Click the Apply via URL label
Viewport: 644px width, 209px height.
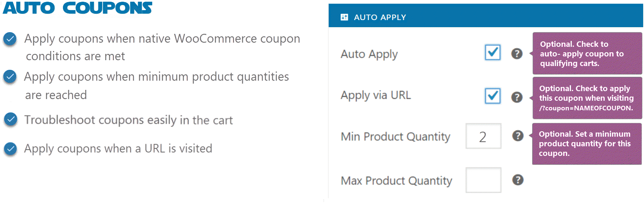(376, 95)
